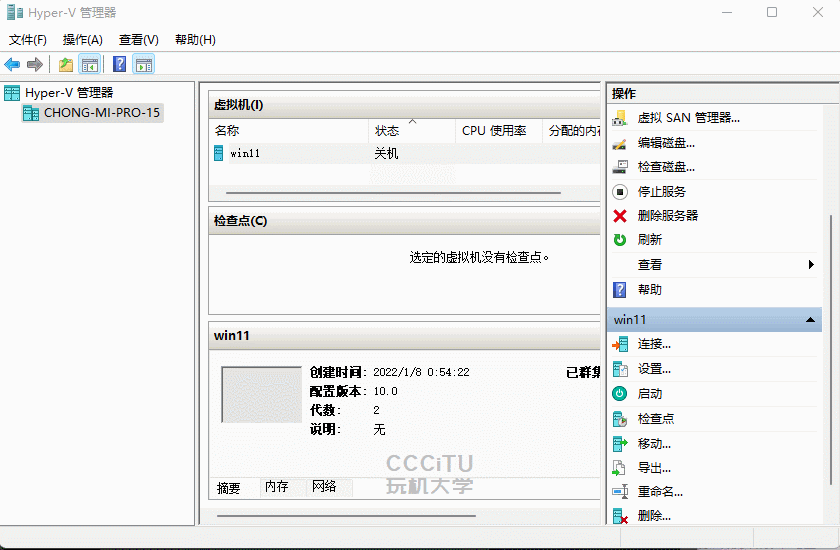Click the 停止服务 stop icon
The height and width of the screenshot is (550, 840).
(620, 192)
